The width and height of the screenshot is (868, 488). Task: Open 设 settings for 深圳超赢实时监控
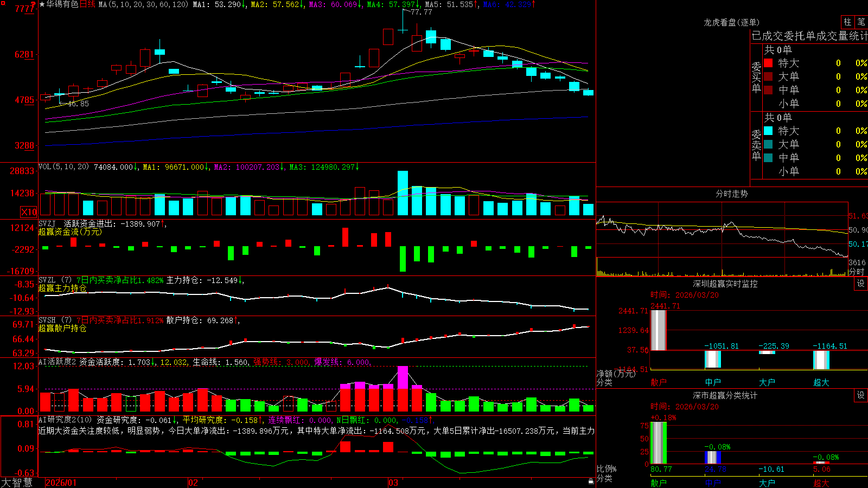861,284
